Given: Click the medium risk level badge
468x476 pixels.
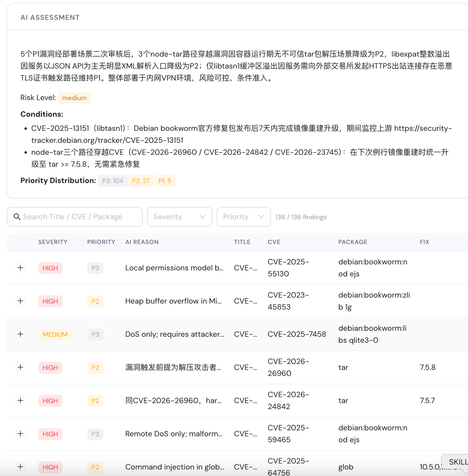Looking at the screenshot, I should click(74, 98).
